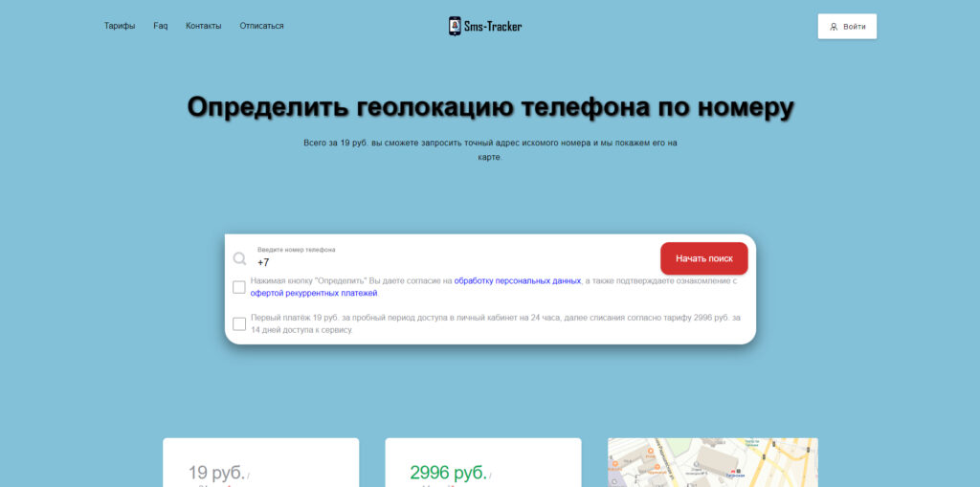
Task: Click the Войти login button
Action: click(x=847, y=26)
